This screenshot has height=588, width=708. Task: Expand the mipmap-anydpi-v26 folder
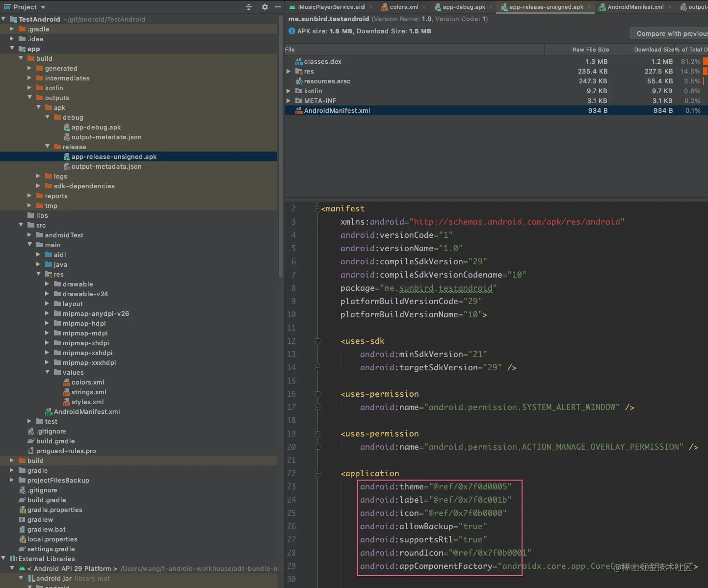pos(47,313)
